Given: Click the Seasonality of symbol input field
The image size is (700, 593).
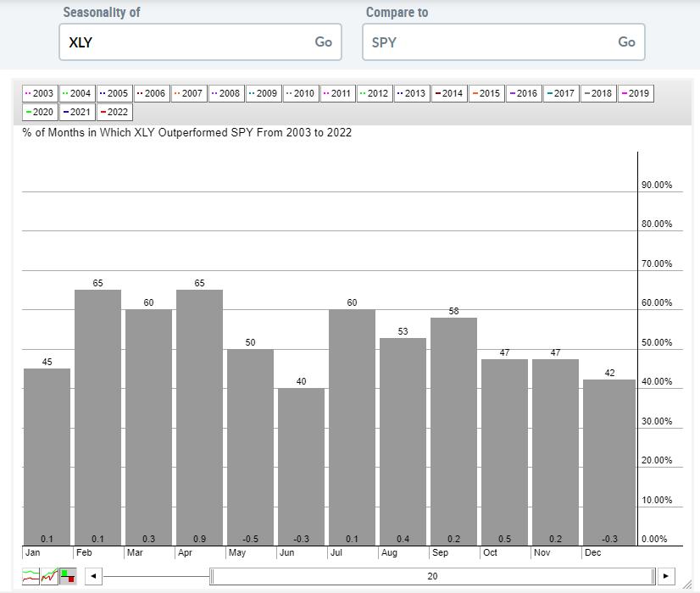Looking at the screenshot, I should click(x=186, y=42).
